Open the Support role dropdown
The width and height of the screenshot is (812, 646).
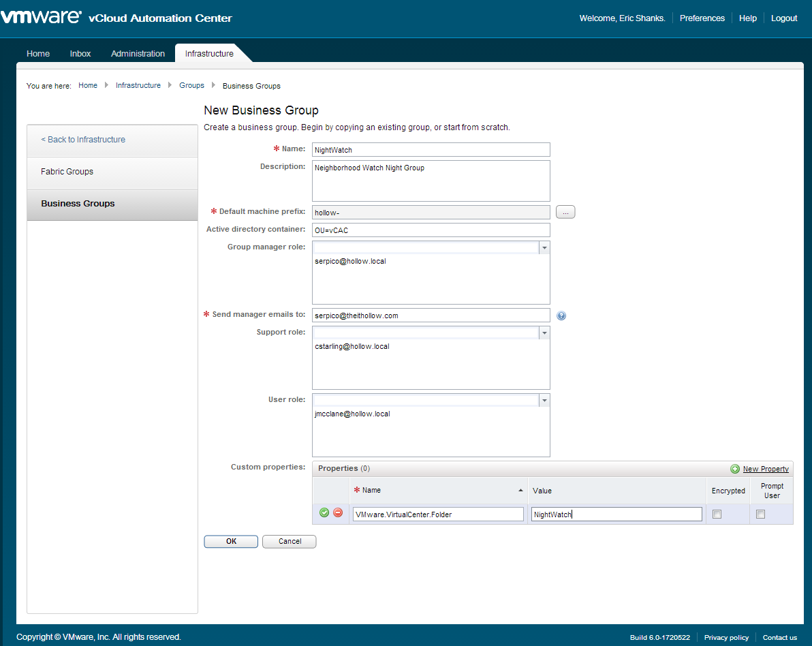click(544, 333)
